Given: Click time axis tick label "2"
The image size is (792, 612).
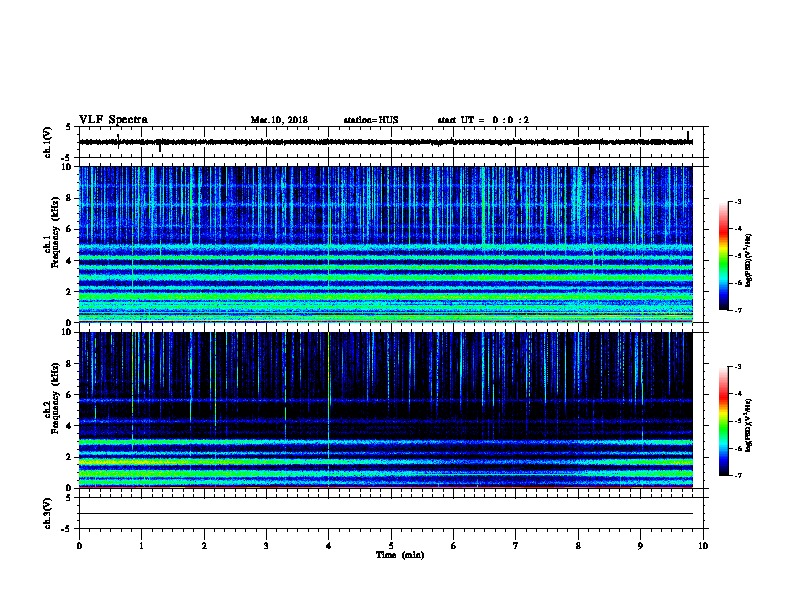Looking at the screenshot, I should coord(204,546).
